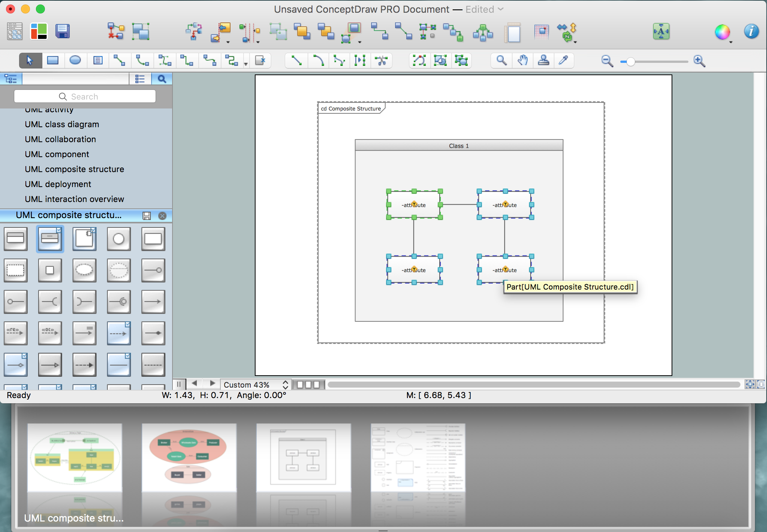The width and height of the screenshot is (767, 532).
Task: Expand the distribute objects dropdown arrow
Action: [258, 42]
